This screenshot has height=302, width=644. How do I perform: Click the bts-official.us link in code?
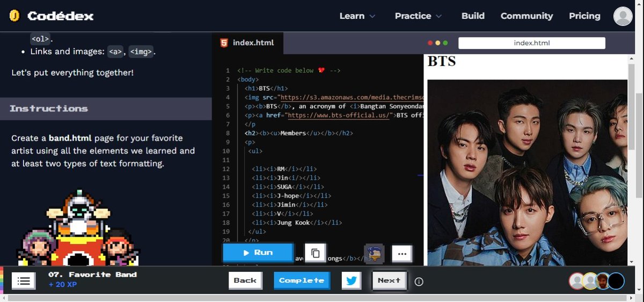pos(338,116)
